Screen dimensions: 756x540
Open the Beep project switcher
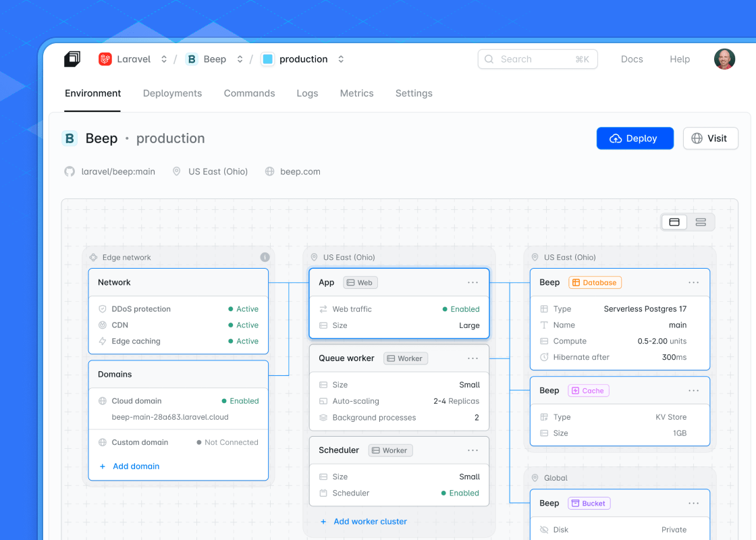240,59
